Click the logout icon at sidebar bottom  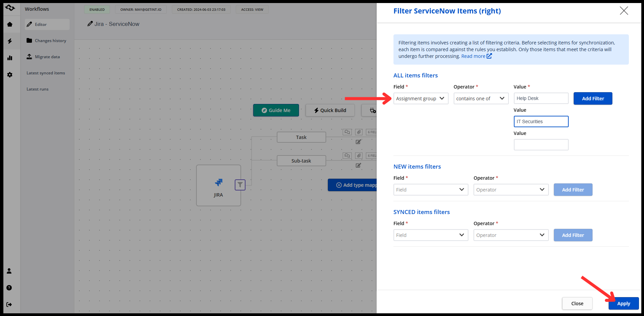[x=9, y=305]
